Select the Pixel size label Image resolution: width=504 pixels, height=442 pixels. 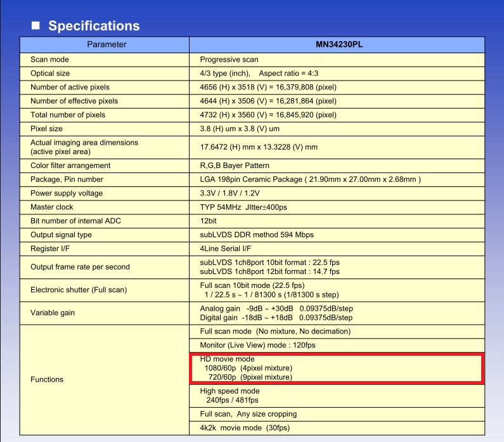click(46, 129)
